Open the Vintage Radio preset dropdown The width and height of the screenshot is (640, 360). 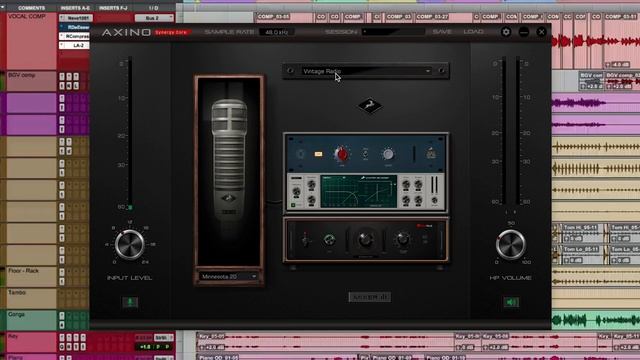pyautogui.click(x=367, y=71)
